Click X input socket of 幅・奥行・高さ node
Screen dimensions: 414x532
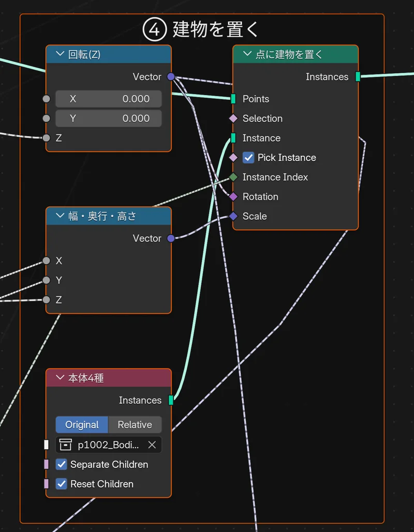click(46, 261)
